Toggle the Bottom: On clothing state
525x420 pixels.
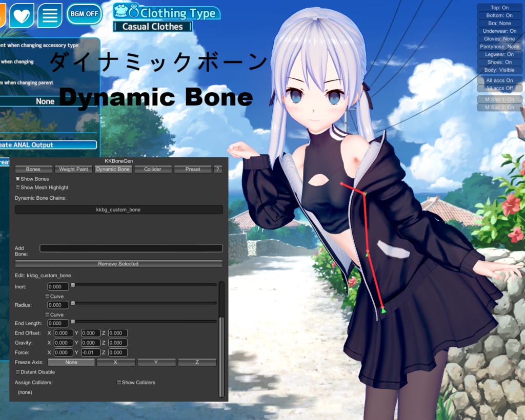pos(499,15)
